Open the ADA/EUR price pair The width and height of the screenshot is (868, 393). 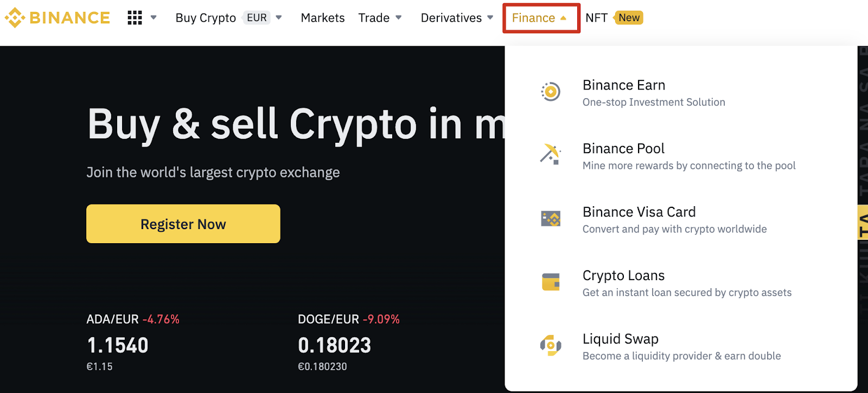(112, 319)
